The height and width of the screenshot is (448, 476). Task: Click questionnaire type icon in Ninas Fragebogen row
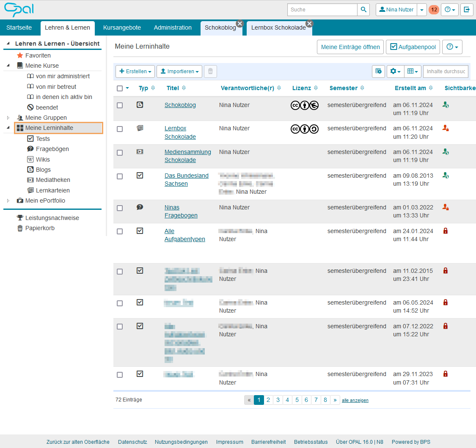point(140,207)
